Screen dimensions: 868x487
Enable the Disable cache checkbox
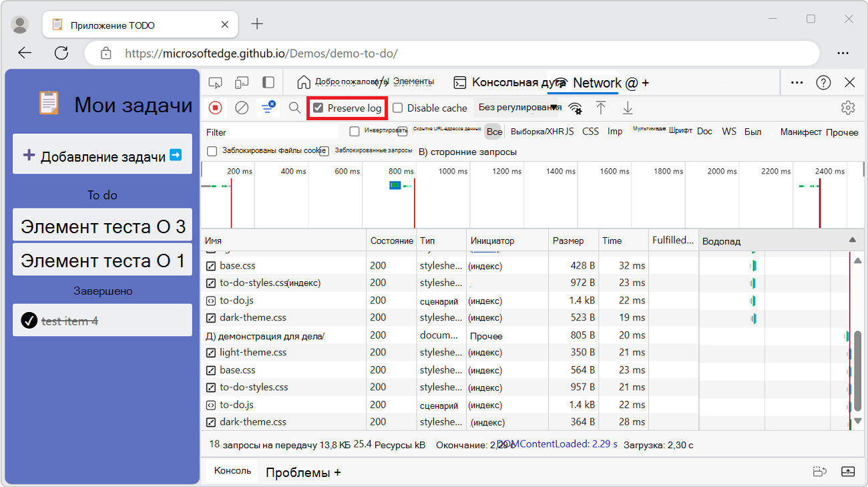[398, 108]
